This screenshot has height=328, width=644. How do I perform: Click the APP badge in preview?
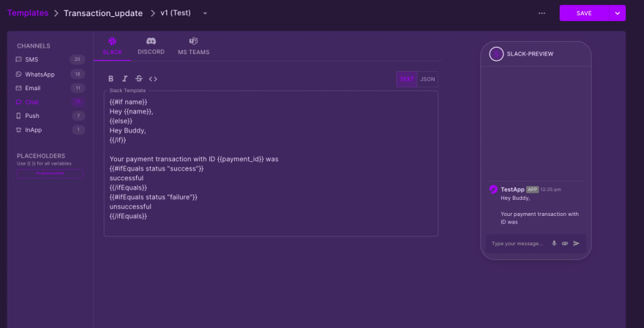532,190
